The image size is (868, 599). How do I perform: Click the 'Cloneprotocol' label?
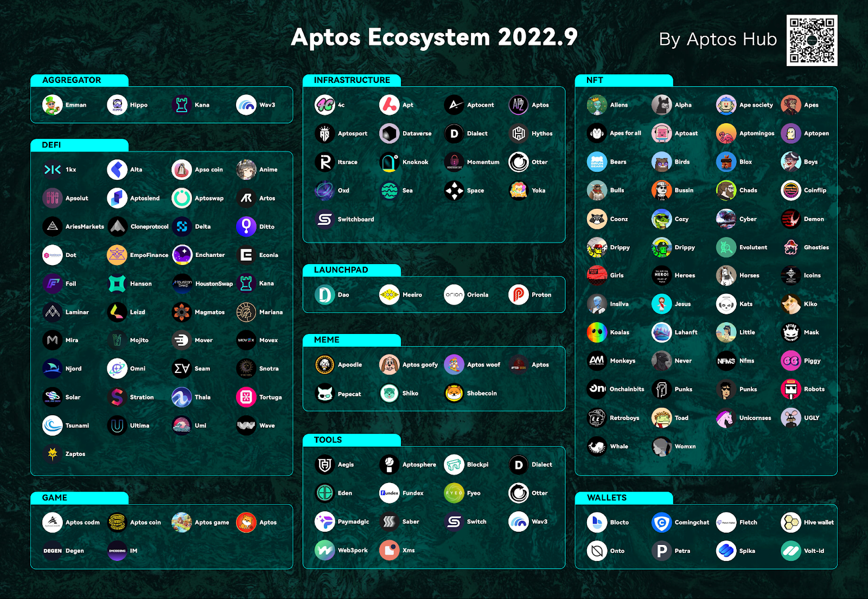[150, 227]
